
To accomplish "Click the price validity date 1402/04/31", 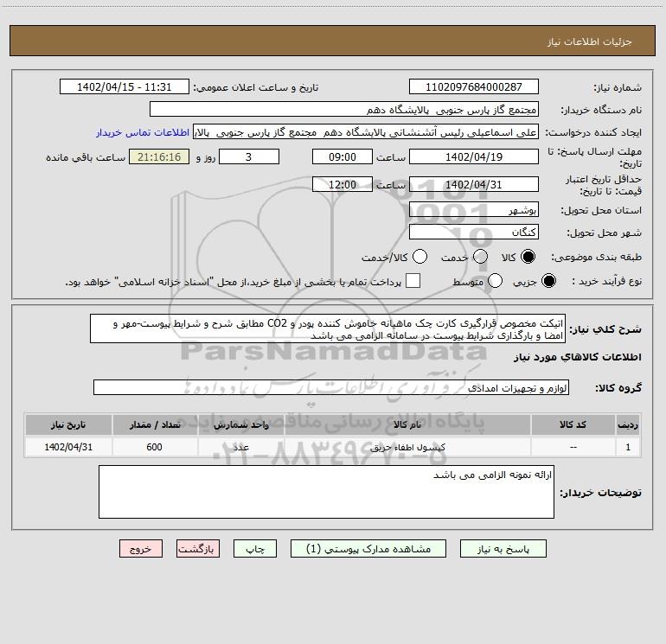I will tap(474, 185).
